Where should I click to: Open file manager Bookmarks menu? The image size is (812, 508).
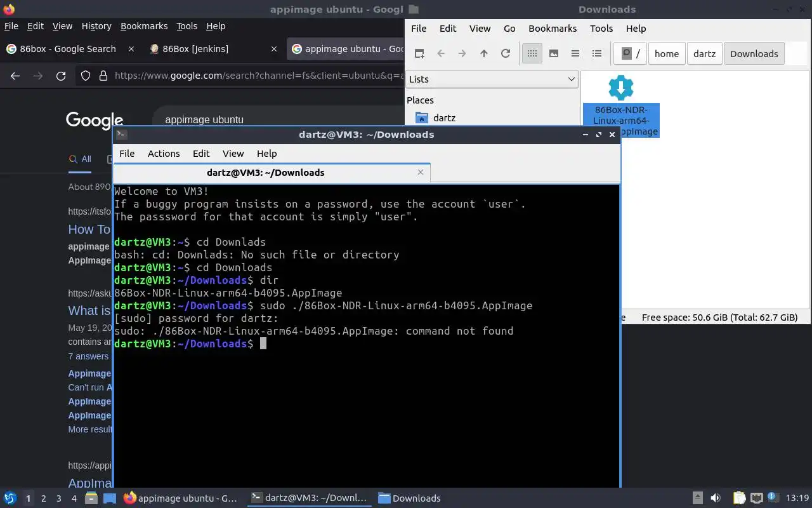point(553,29)
